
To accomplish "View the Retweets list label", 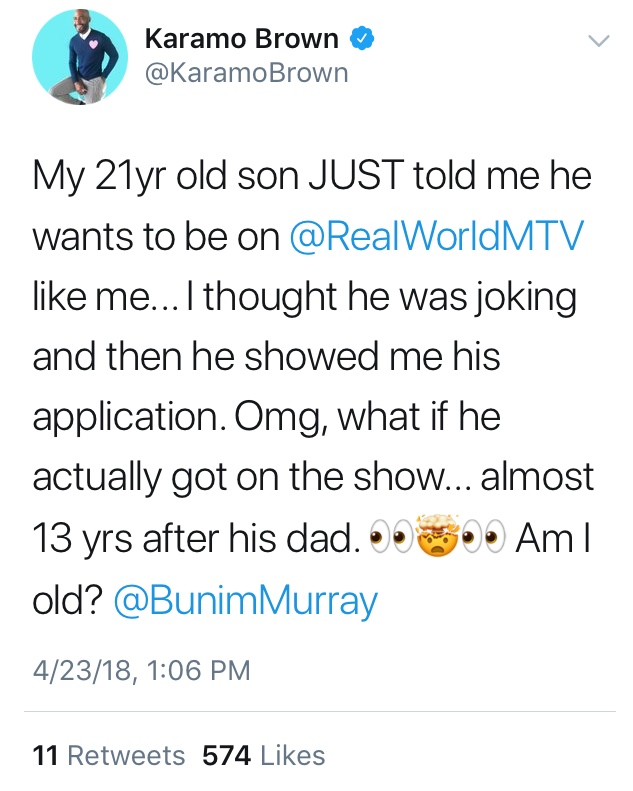I will tap(126, 756).
